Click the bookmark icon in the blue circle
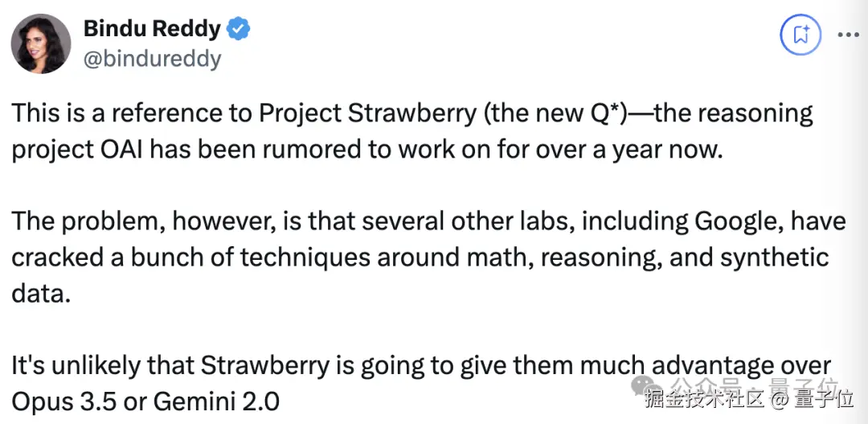Image resolution: width=868 pixels, height=424 pixels. coord(800,35)
